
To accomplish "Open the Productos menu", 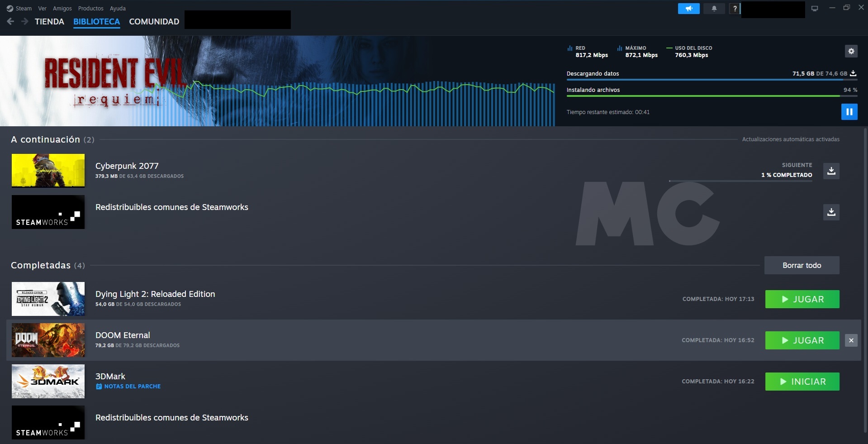I will coord(90,9).
